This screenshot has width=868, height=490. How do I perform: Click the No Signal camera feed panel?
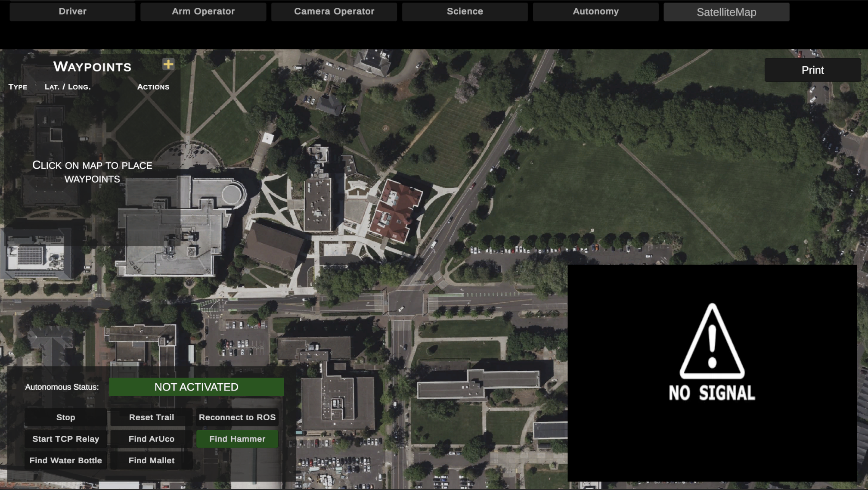(x=712, y=373)
